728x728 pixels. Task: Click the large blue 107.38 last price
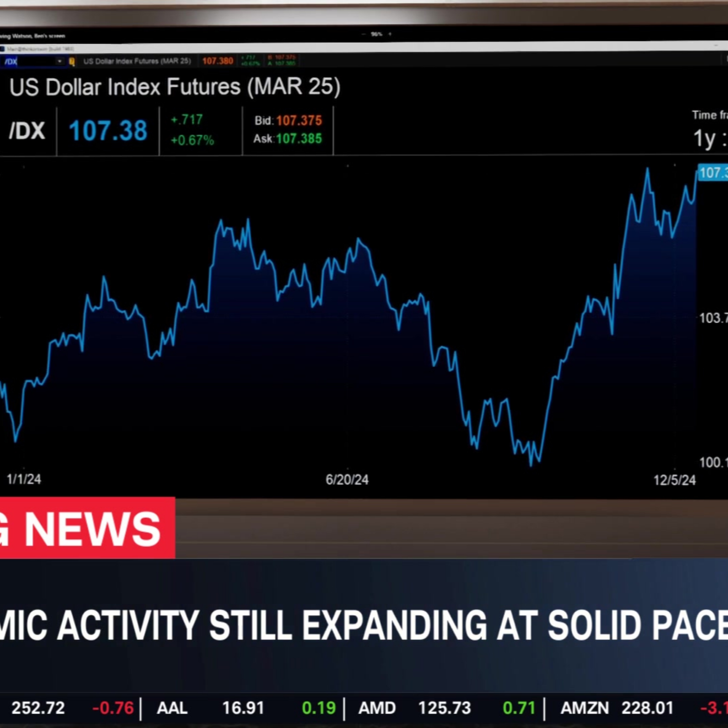coord(108,131)
